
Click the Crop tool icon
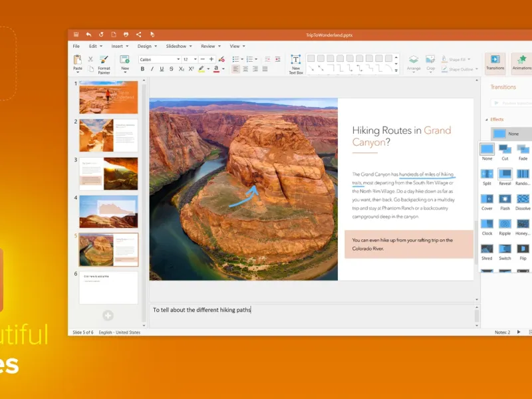pos(430,60)
